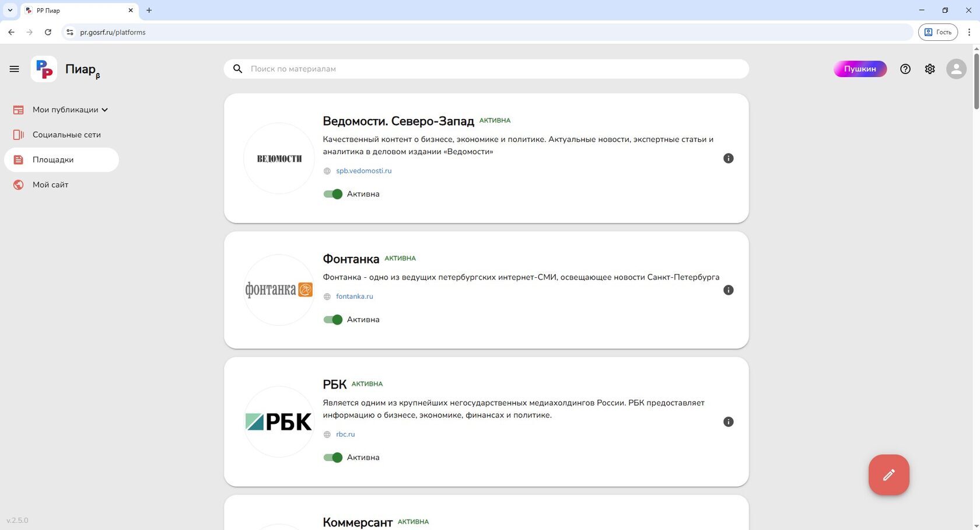Viewport: 980px width, 530px height.
Task: Show info for the РБК platform
Action: coord(729,422)
